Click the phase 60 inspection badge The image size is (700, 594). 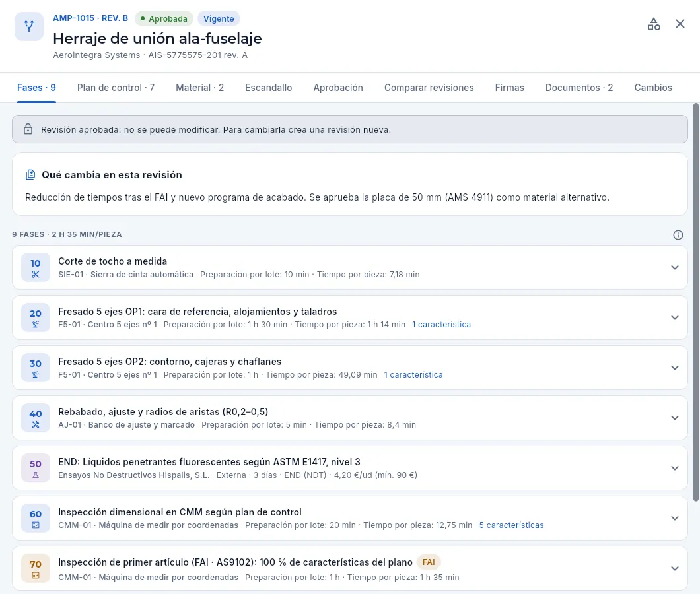36,519
